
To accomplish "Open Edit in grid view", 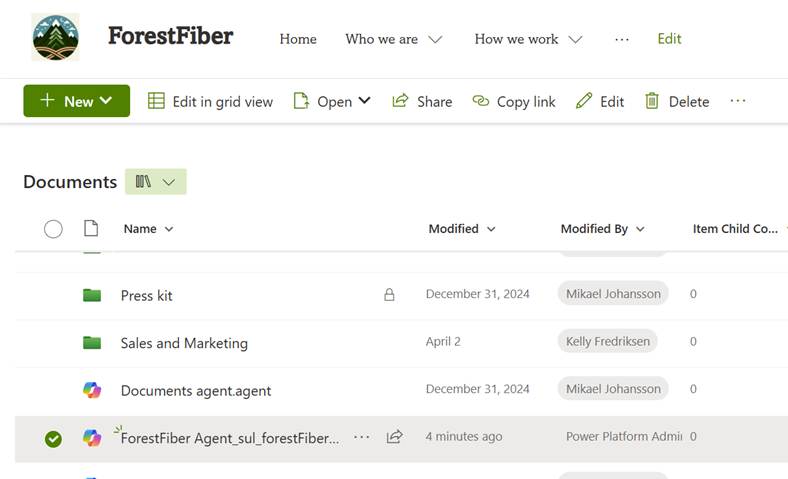I will tap(210, 101).
